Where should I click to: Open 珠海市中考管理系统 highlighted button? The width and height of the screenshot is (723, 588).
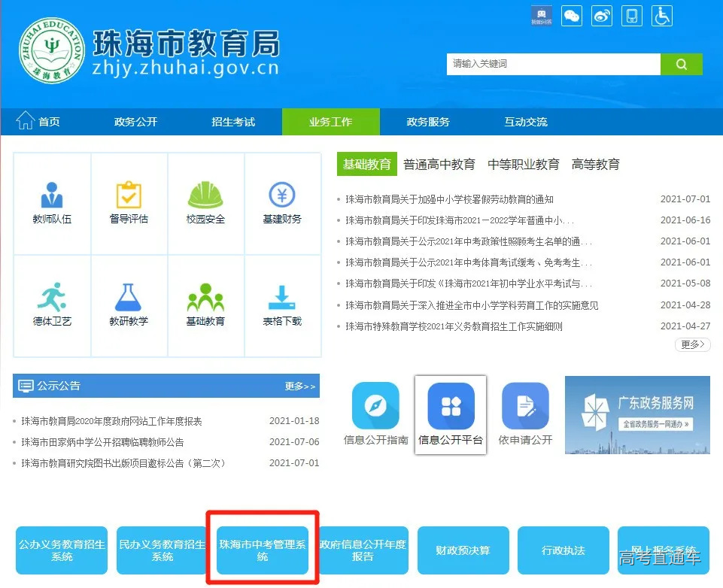(x=262, y=550)
